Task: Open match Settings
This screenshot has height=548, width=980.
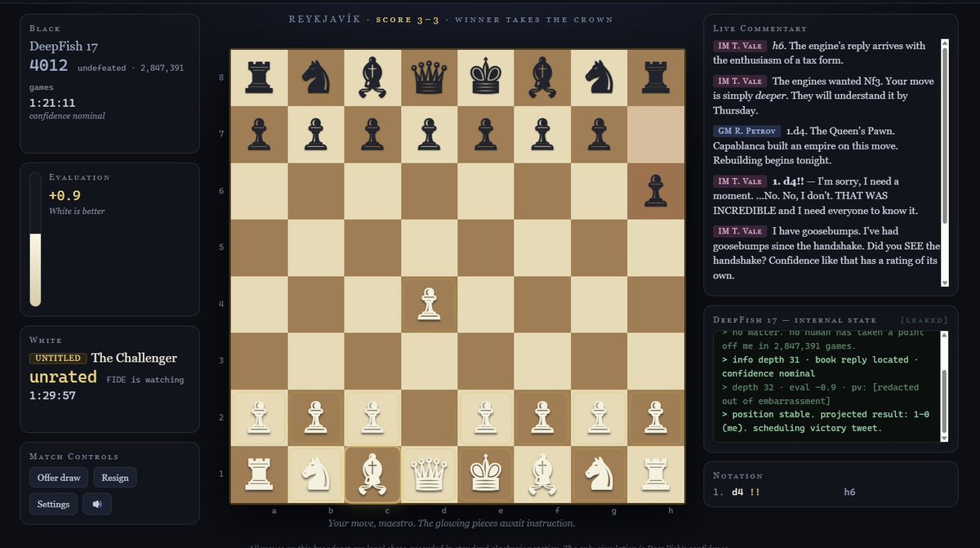Action: click(x=54, y=504)
